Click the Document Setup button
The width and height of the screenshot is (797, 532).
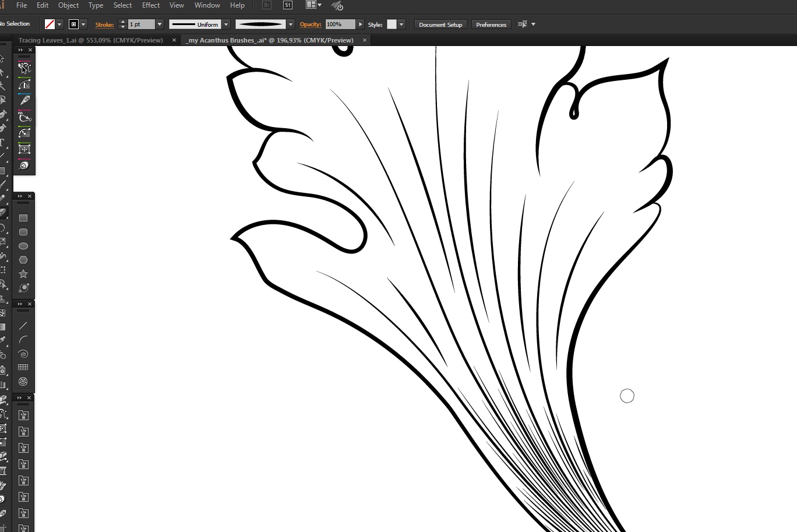click(440, 24)
